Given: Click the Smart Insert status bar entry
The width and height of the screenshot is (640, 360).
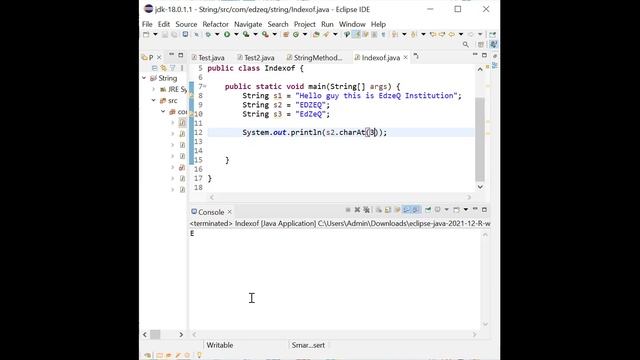Looking at the screenshot, I should pyautogui.click(x=308, y=345).
